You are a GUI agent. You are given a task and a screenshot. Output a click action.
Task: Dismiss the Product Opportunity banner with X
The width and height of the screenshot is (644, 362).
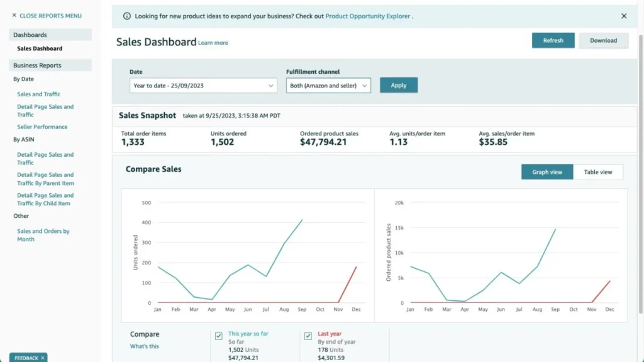pos(624,16)
